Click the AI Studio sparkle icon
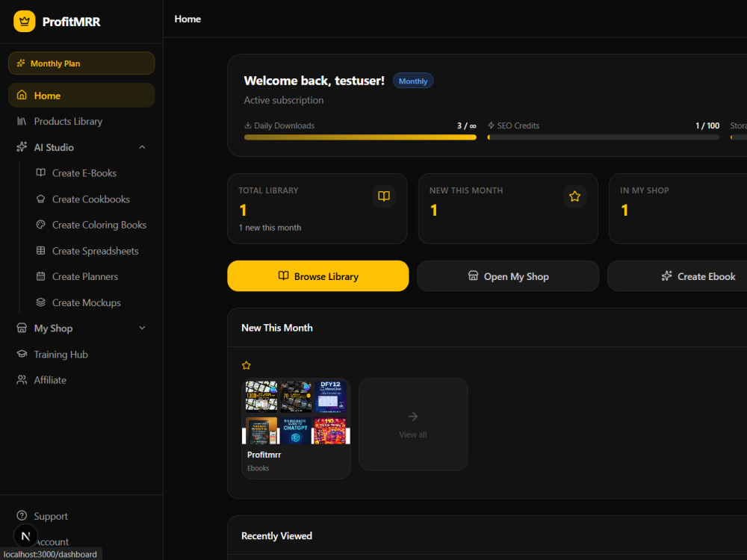Viewport: 747px width, 560px height. tap(22, 147)
